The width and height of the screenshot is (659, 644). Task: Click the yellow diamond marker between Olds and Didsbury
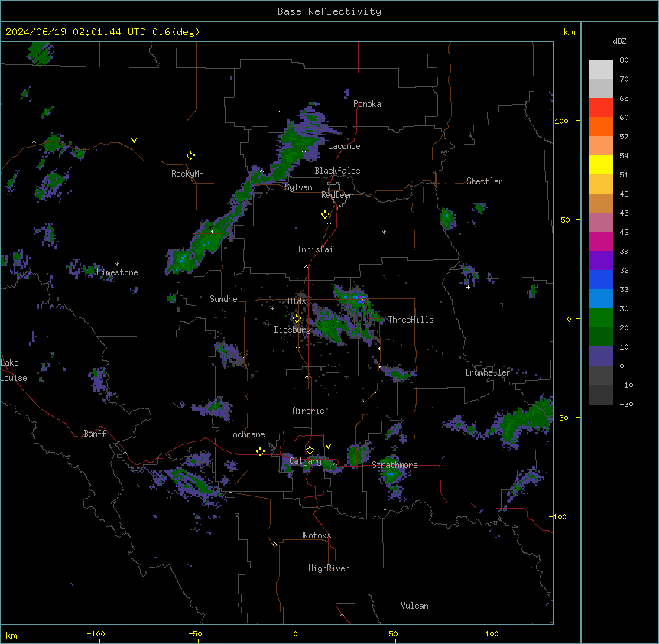coord(297,318)
